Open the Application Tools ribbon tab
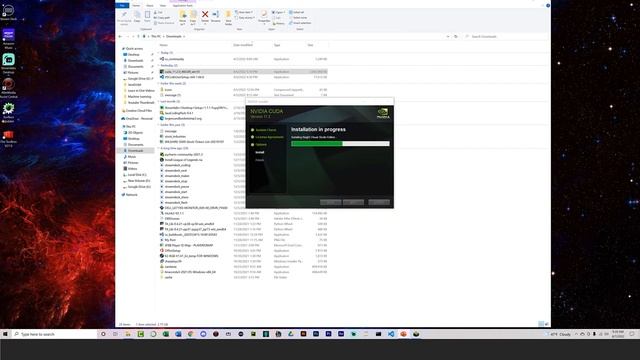 [x=182, y=5]
